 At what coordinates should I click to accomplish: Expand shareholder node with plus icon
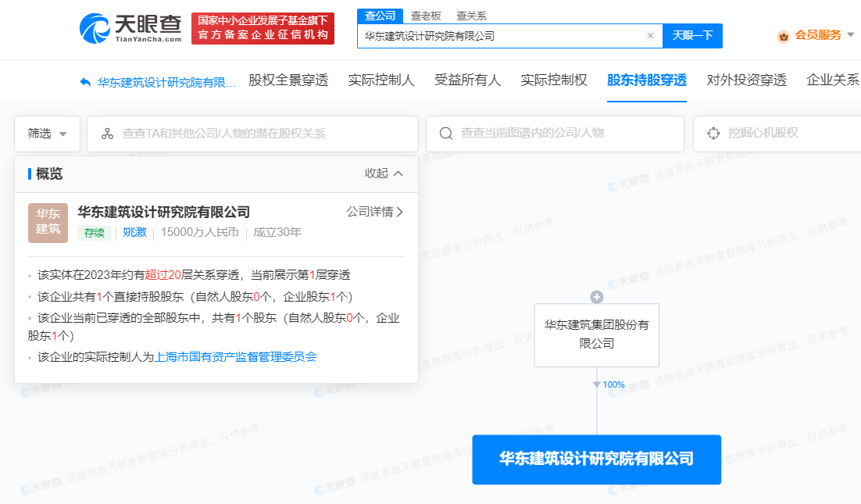(x=597, y=297)
